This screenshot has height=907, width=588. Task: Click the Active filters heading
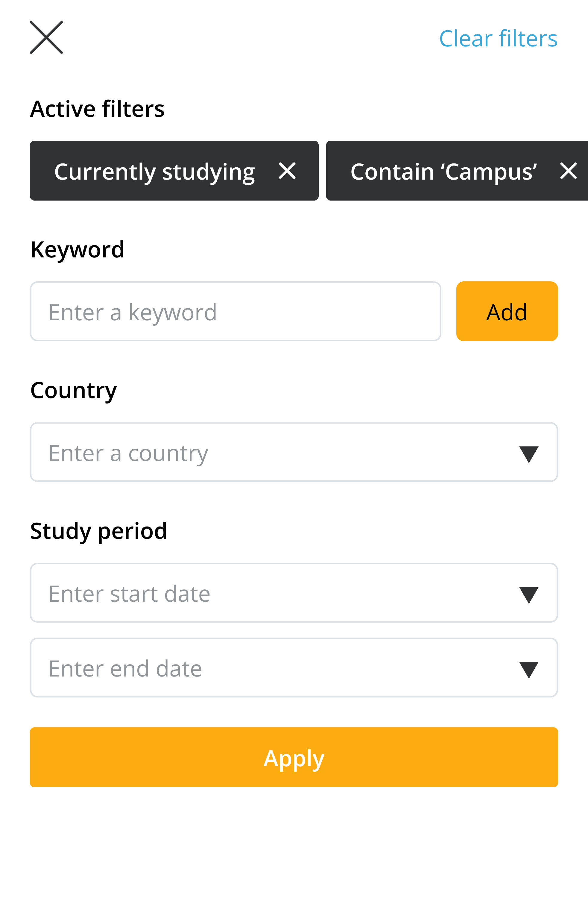(97, 109)
